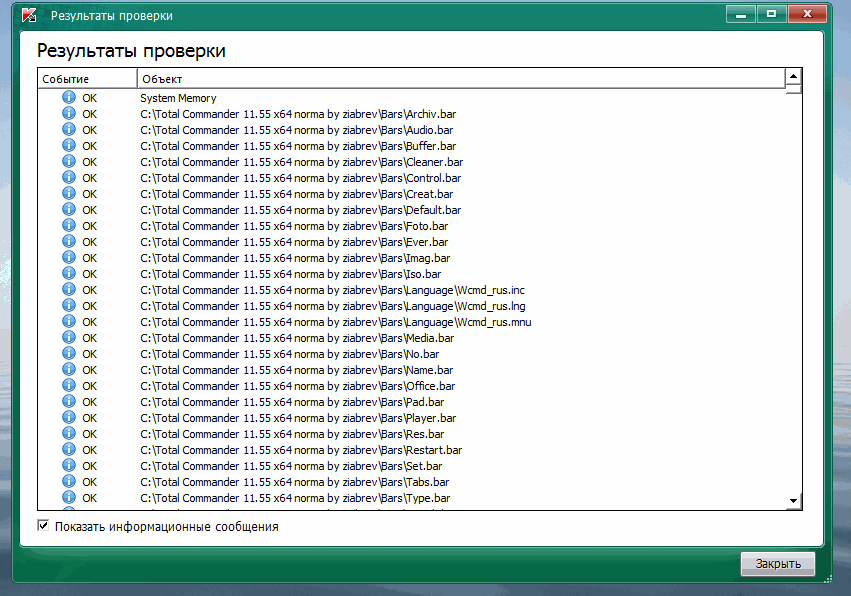This screenshot has width=851, height=596.
Task: Click the info icon for Imag.bar row
Action: coord(69,257)
